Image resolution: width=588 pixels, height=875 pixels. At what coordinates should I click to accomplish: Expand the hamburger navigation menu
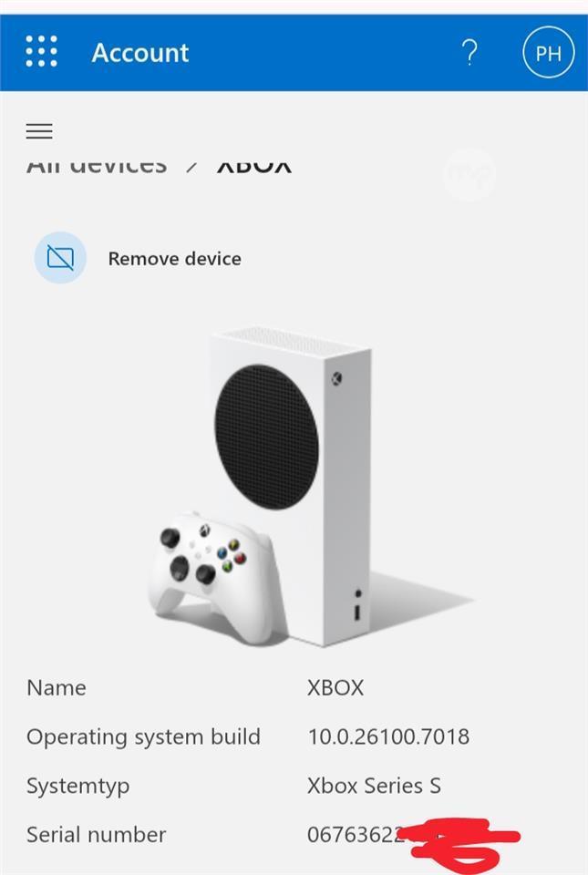coord(39,130)
